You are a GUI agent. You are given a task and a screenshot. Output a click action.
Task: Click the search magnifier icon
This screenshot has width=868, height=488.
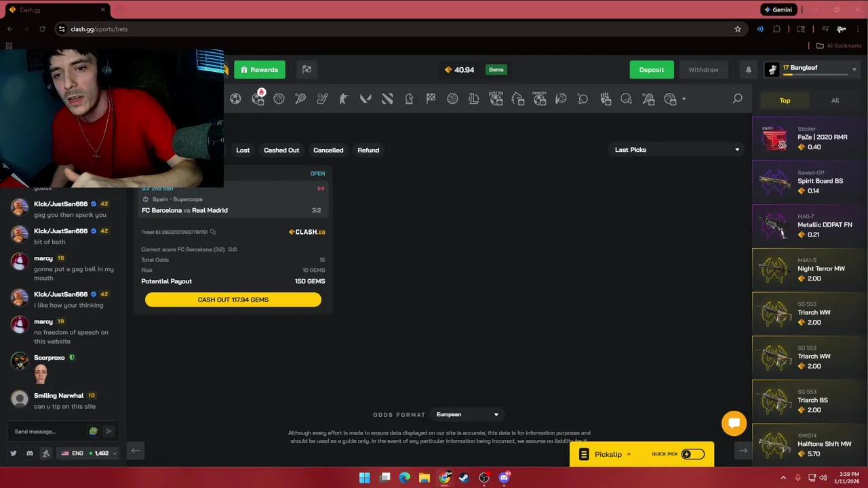(737, 99)
